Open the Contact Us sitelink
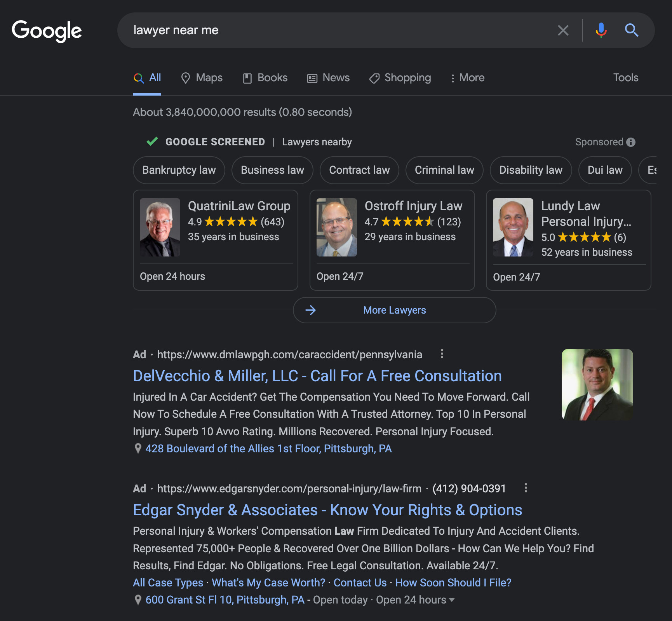 tap(360, 583)
